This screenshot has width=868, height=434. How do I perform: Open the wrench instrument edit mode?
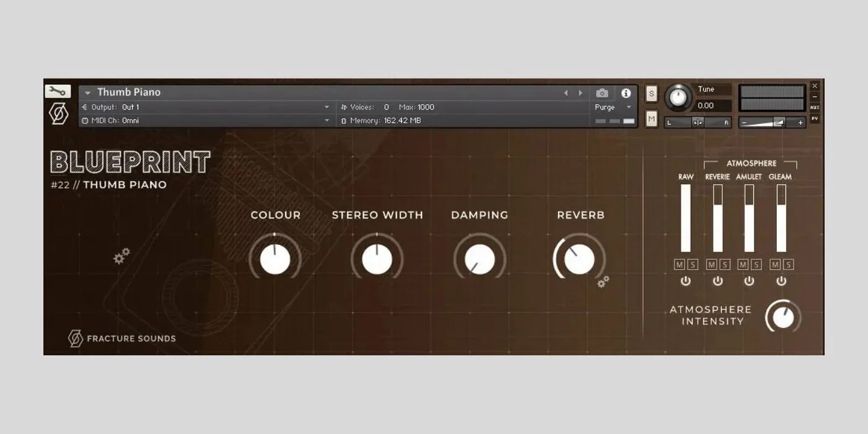[x=58, y=91]
